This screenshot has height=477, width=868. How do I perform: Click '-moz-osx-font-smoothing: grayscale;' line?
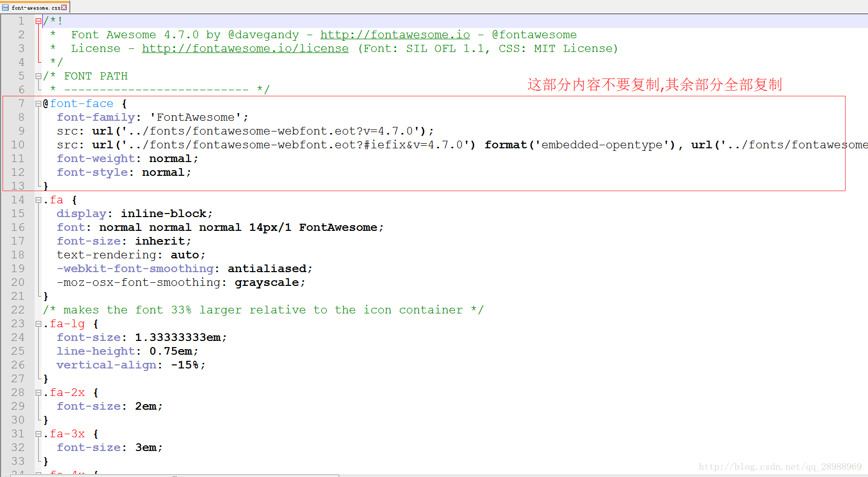pos(181,282)
